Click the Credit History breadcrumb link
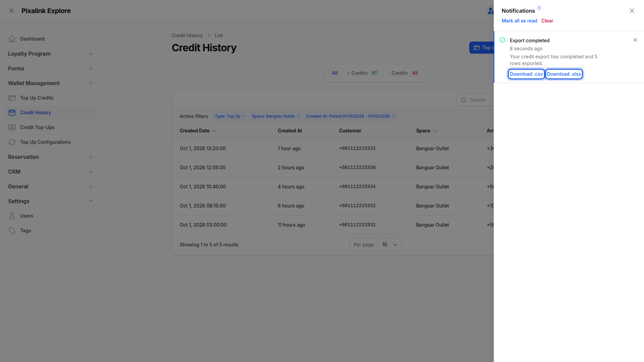This screenshot has width=644, height=362. [x=187, y=36]
